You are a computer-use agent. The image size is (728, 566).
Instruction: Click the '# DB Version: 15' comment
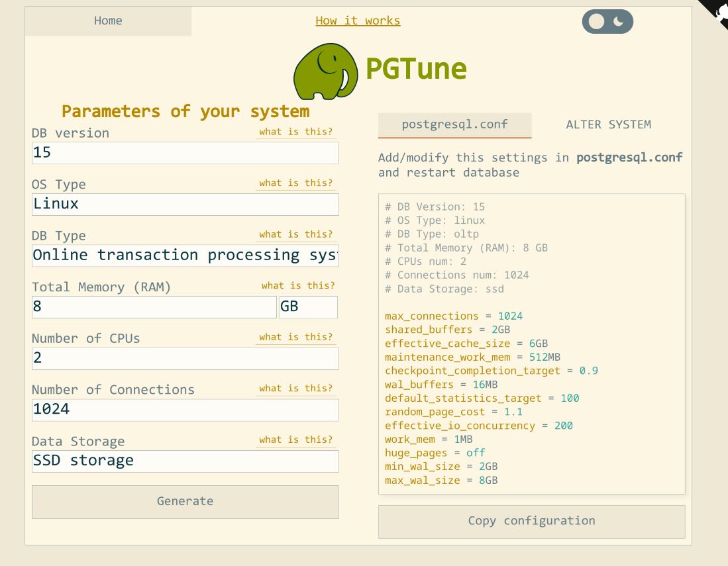(x=435, y=207)
